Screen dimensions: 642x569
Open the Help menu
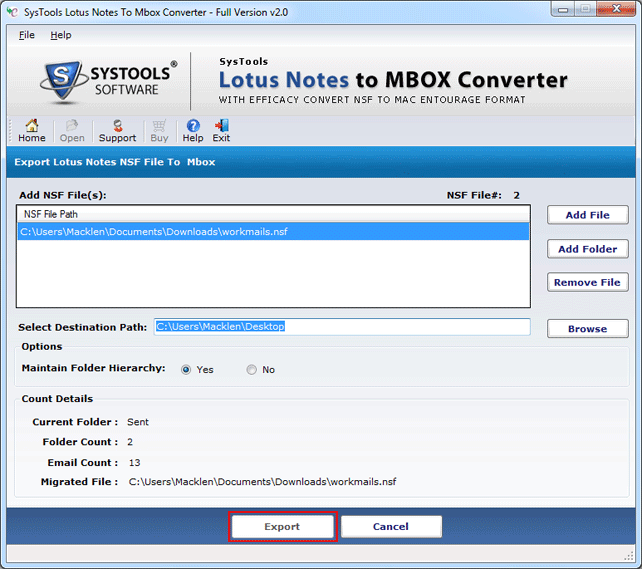(x=61, y=35)
